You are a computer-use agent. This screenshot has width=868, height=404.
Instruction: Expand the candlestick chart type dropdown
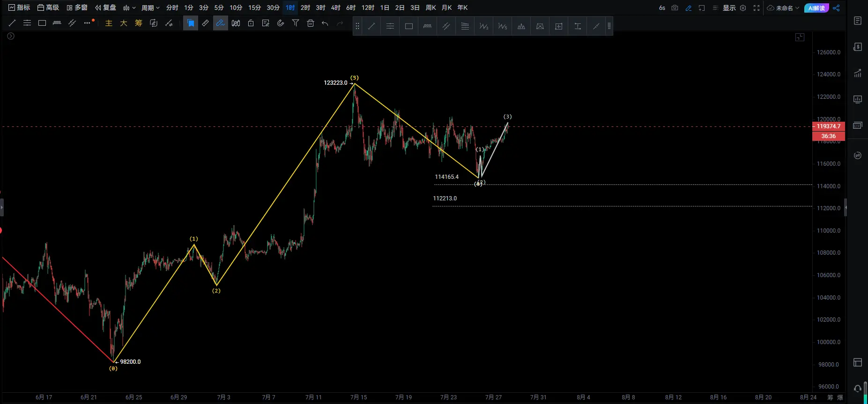coord(129,7)
